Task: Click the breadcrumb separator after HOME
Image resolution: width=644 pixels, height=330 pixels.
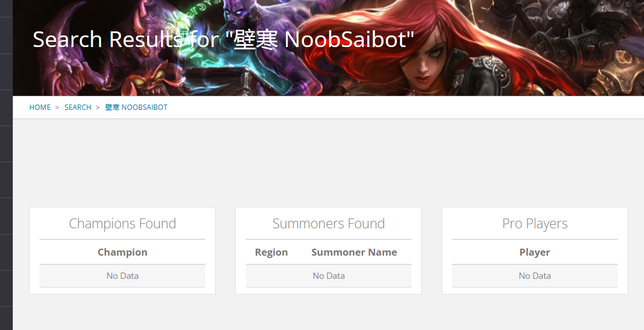Action: pos(57,107)
